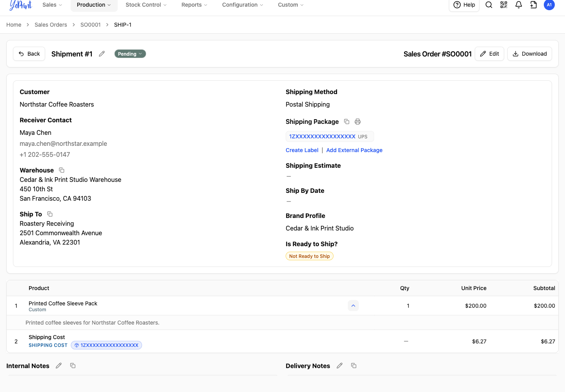
Task: Open the YoPrint logo home
Action: tap(20, 5)
